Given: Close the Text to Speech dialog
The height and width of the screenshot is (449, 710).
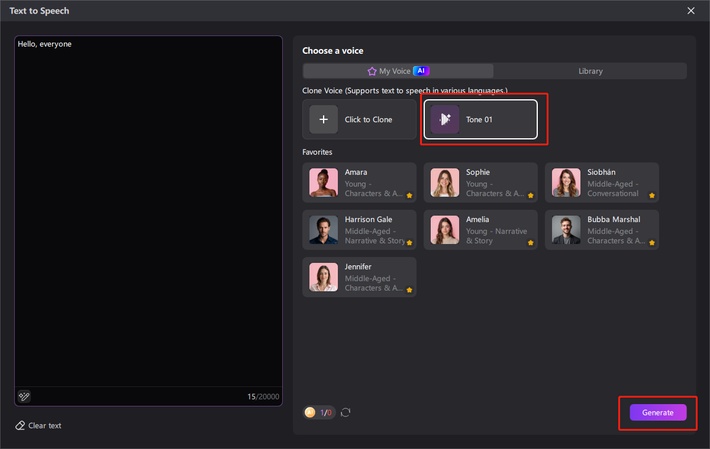Looking at the screenshot, I should click(x=690, y=10).
